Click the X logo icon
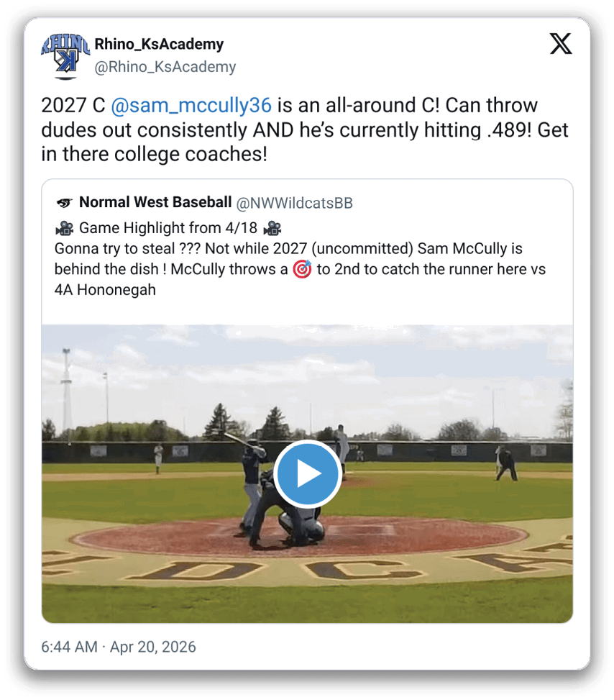 (561, 45)
